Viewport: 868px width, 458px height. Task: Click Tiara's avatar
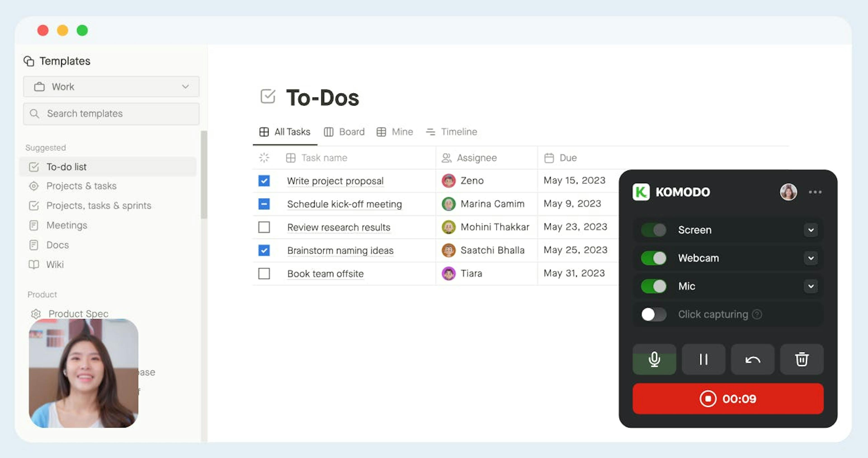point(448,274)
